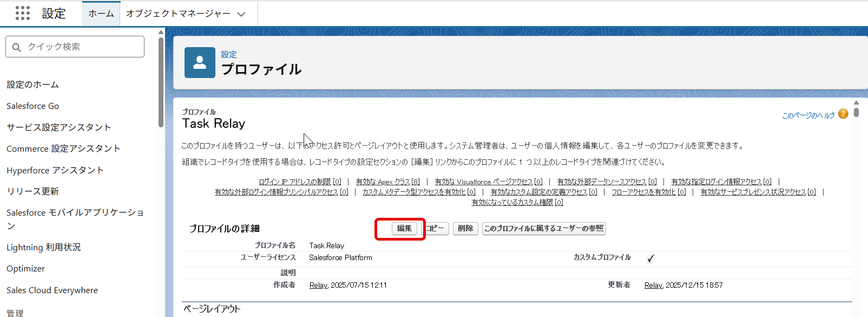Open the このページのヘルプ link

coord(808,115)
